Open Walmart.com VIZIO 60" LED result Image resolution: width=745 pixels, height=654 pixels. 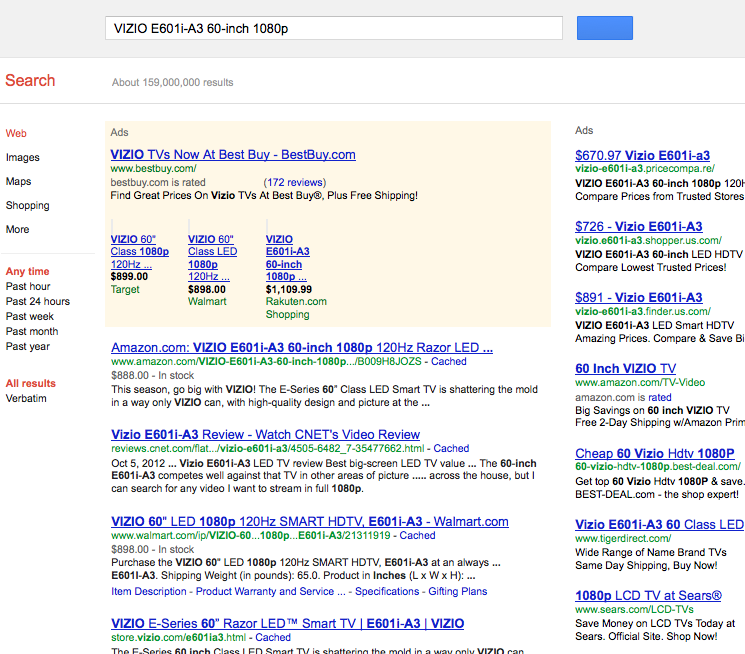click(x=310, y=521)
